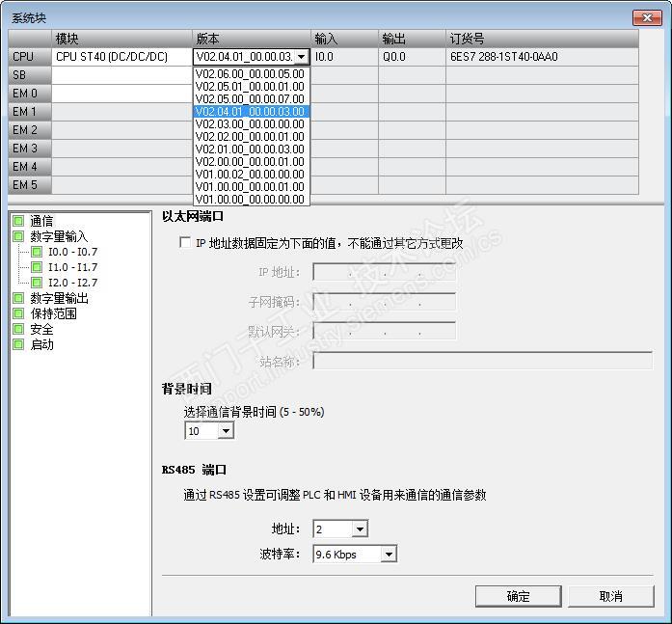This screenshot has height=624, width=672.
Task: Click the IP 地址 input field
Action: (384, 272)
